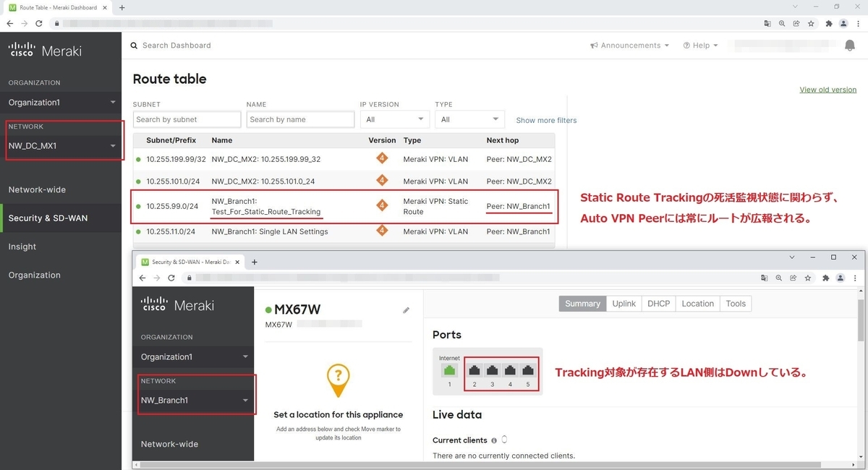The height and width of the screenshot is (470, 868).
Task: Click LAN port 3 icon
Action: click(493, 369)
